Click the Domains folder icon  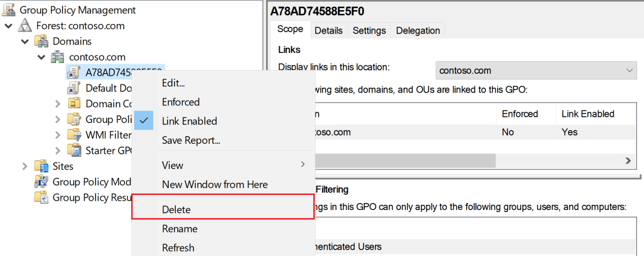[42, 41]
